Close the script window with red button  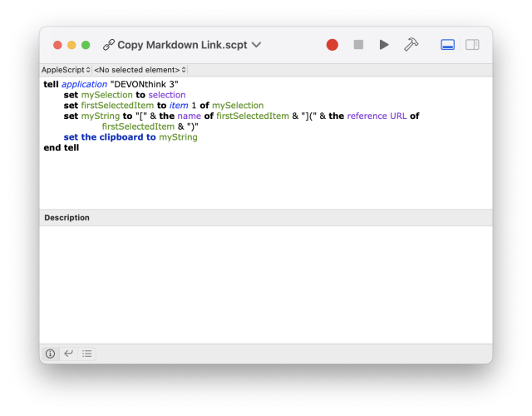pos(57,45)
